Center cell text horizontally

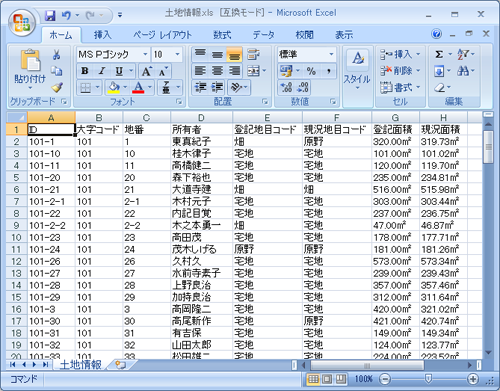217,71
